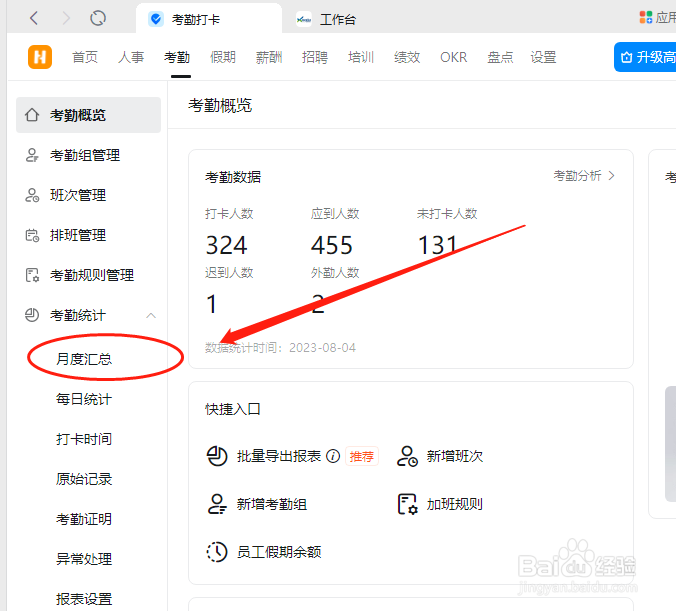Click the 考勤打卡 tab shield icon
The width and height of the screenshot is (676, 611).
click(156, 19)
